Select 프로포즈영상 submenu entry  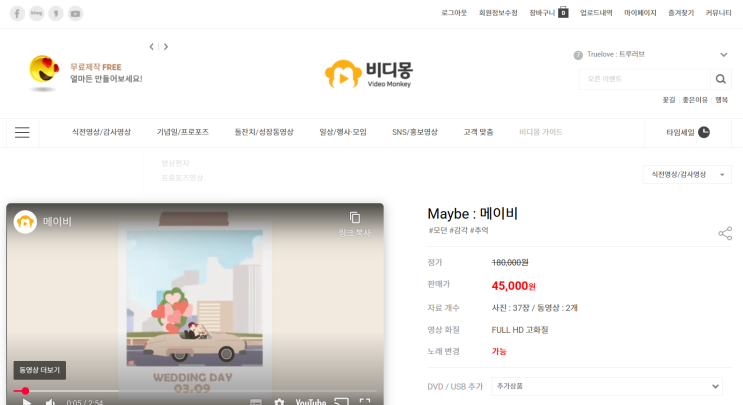pos(182,178)
